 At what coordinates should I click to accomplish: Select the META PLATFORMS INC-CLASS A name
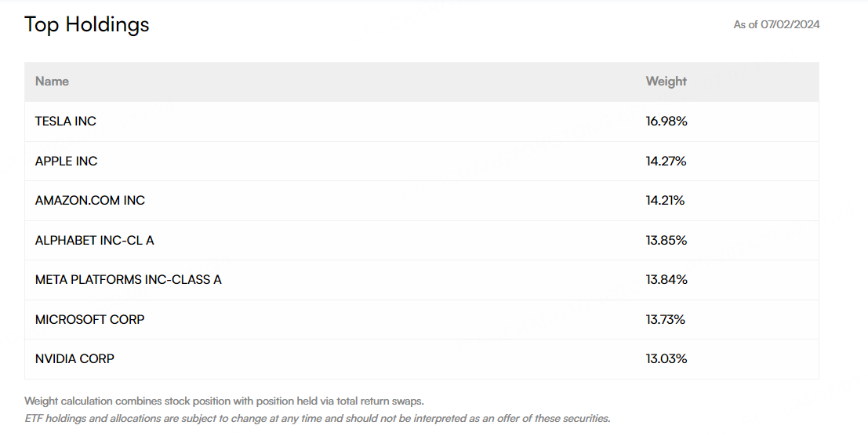[129, 280]
